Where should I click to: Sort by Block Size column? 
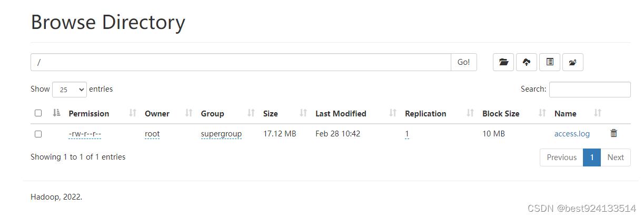[501, 113]
